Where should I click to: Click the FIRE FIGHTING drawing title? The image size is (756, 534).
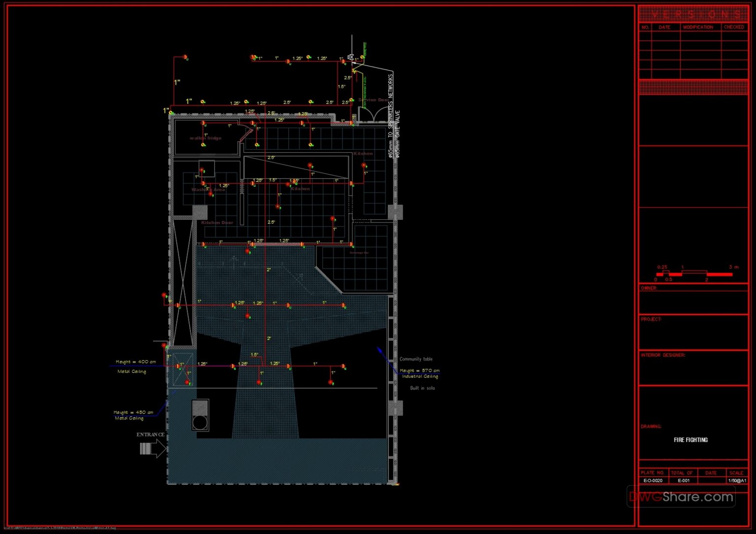[690, 440]
